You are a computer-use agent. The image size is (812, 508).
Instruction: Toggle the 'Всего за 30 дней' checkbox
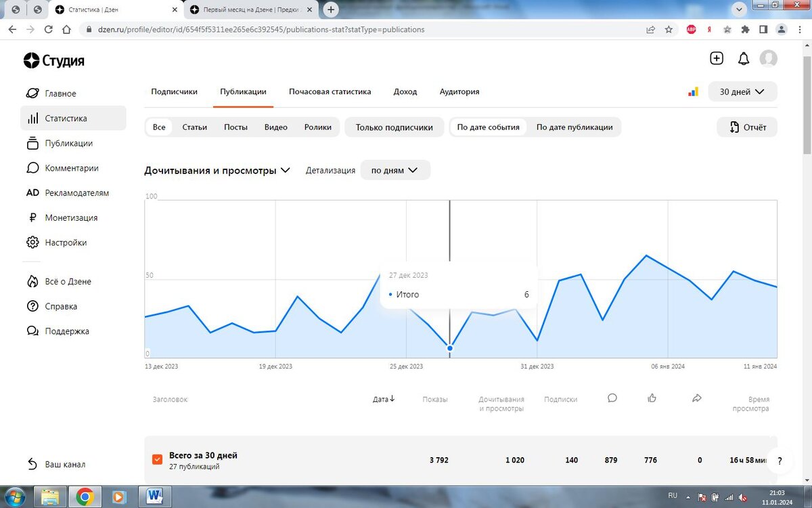158,460
